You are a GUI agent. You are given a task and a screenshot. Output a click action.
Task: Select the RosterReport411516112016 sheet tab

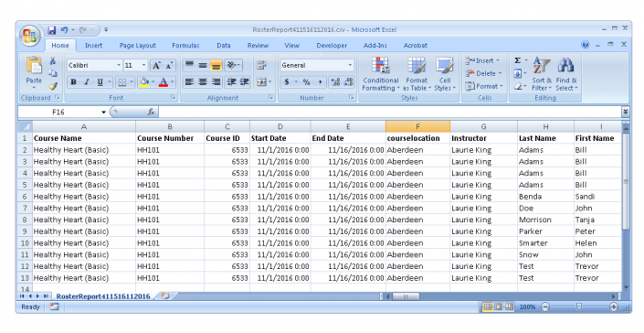pos(103,296)
